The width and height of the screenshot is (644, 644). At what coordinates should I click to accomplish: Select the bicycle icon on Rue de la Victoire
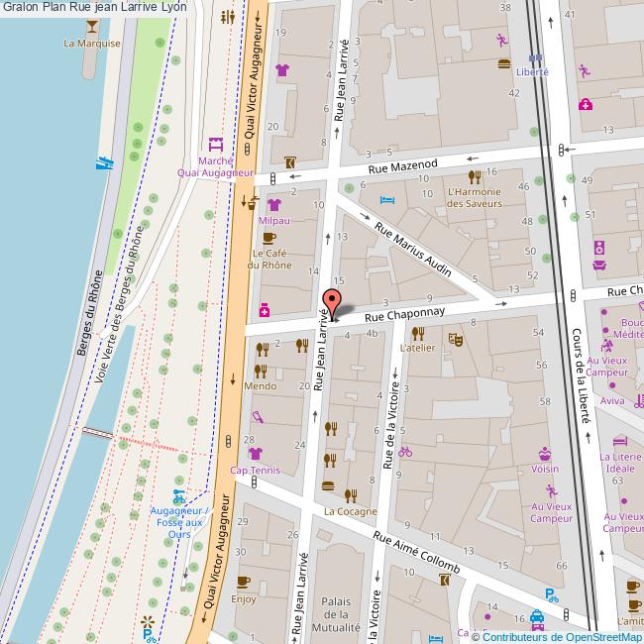[404, 452]
